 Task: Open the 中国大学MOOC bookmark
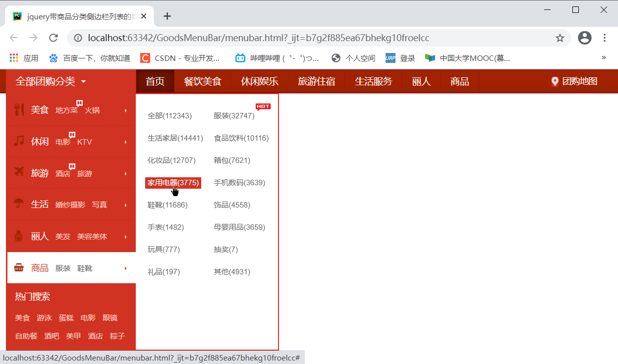tap(467, 58)
